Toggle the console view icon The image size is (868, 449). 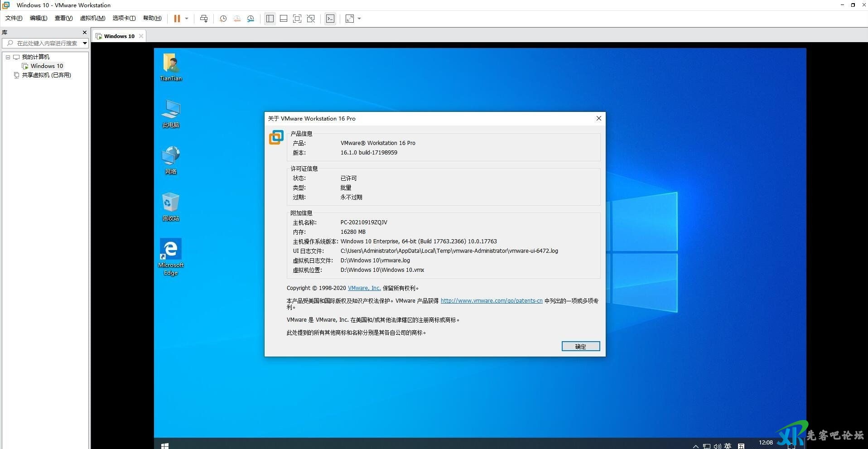pos(330,19)
